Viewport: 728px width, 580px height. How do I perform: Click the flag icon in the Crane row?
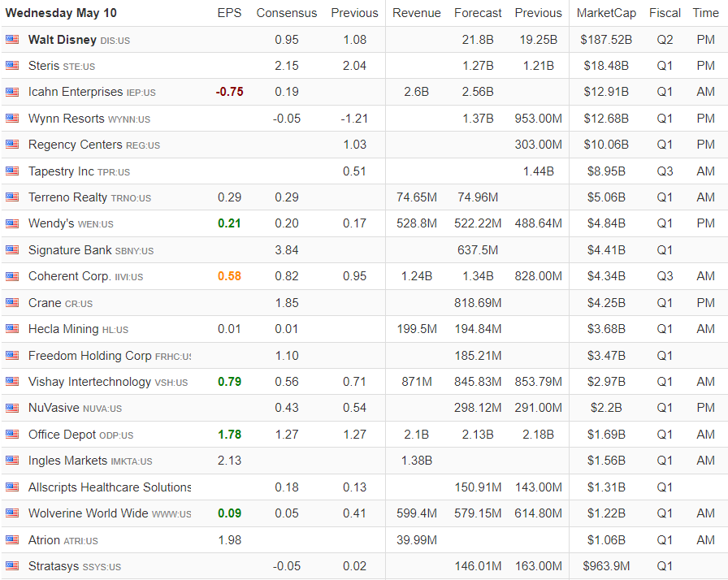pos(12,303)
